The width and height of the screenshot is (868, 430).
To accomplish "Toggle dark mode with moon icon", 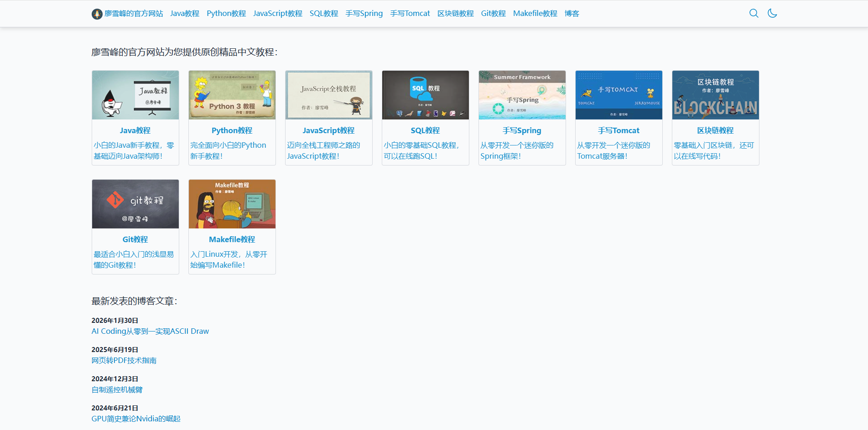I will [x=772, y=13].
